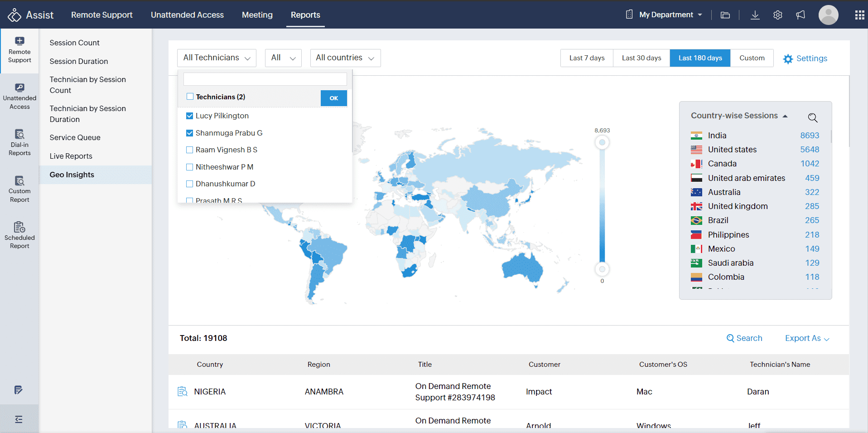Uncheck Lucy Pilkington technician
Viewport: 868px width, 433px height.
point(190,116)
